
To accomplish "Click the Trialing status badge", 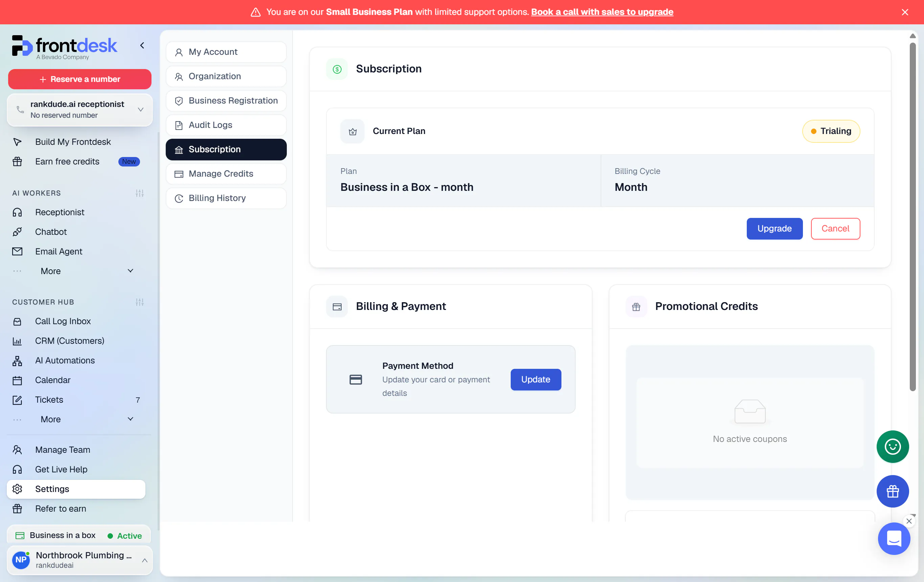I will pos(831,131).
